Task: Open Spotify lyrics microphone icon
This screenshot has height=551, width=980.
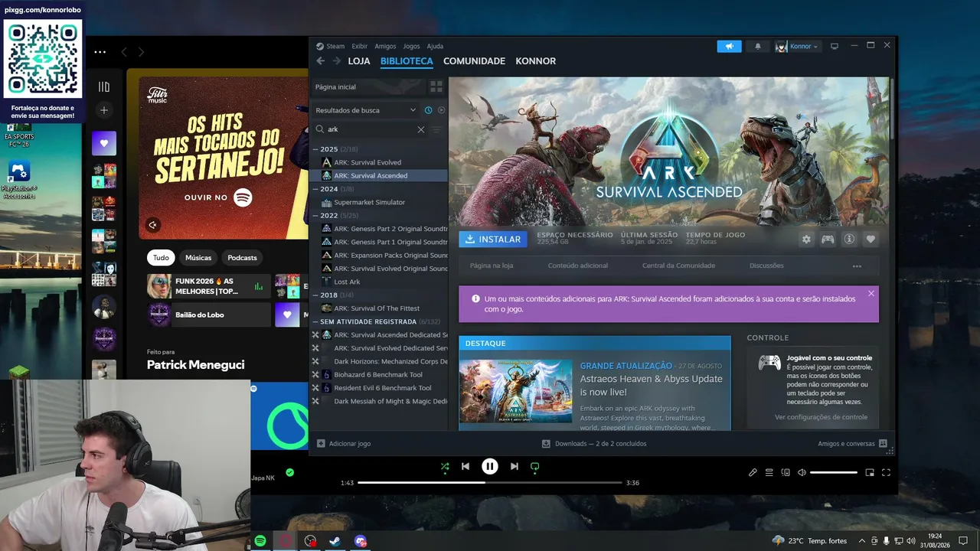Action: coord(753,472)
